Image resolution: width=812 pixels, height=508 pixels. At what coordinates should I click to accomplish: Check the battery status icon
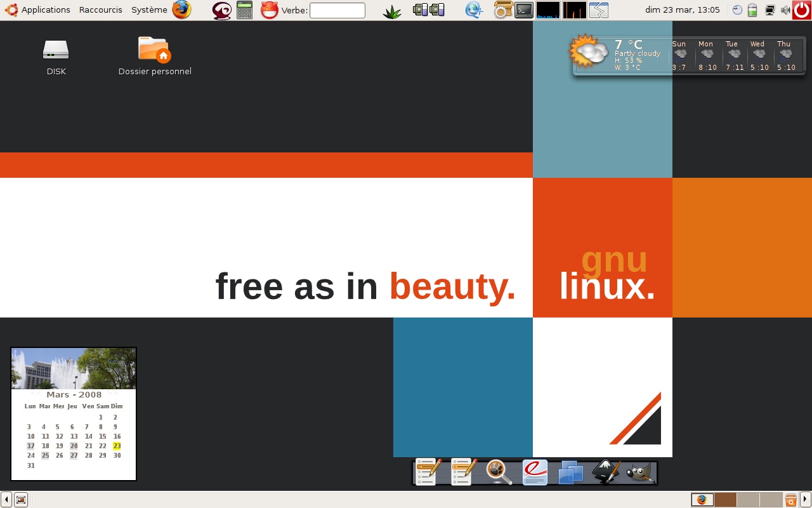tap(752, 10)
